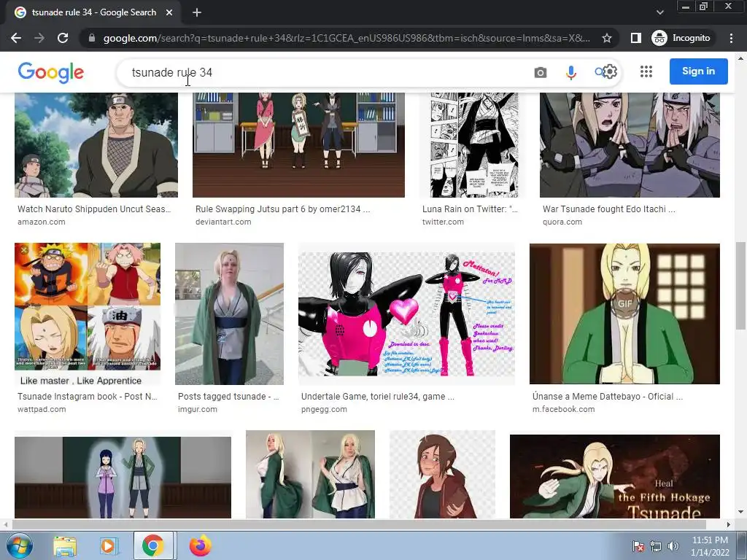
Task: Launch Firefox from the taskbar
Action: [x=201, y=546]
